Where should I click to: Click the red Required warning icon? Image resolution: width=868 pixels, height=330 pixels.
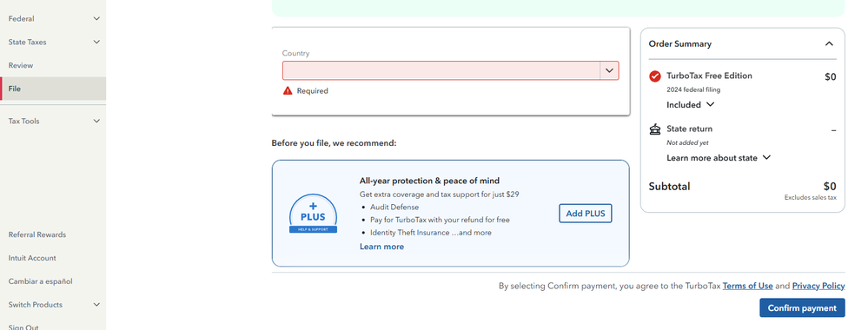point(288,91)
